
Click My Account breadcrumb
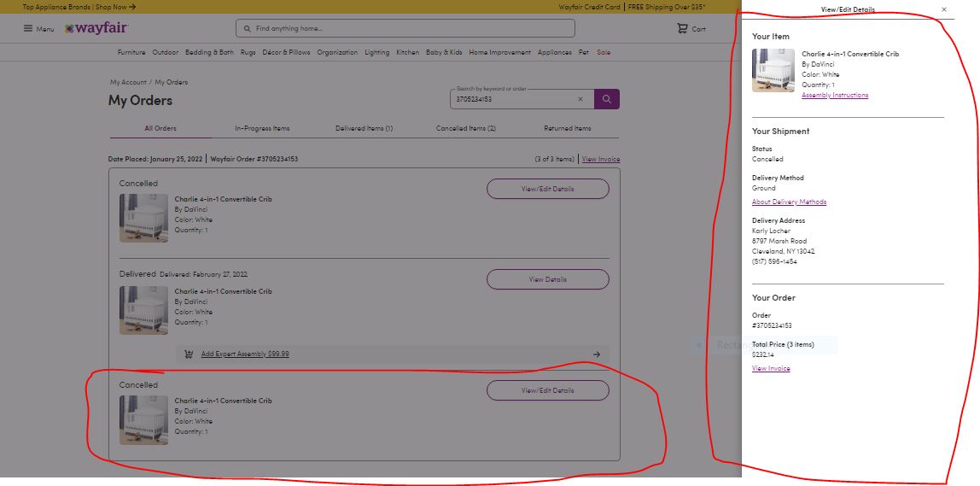coord(128,82)
